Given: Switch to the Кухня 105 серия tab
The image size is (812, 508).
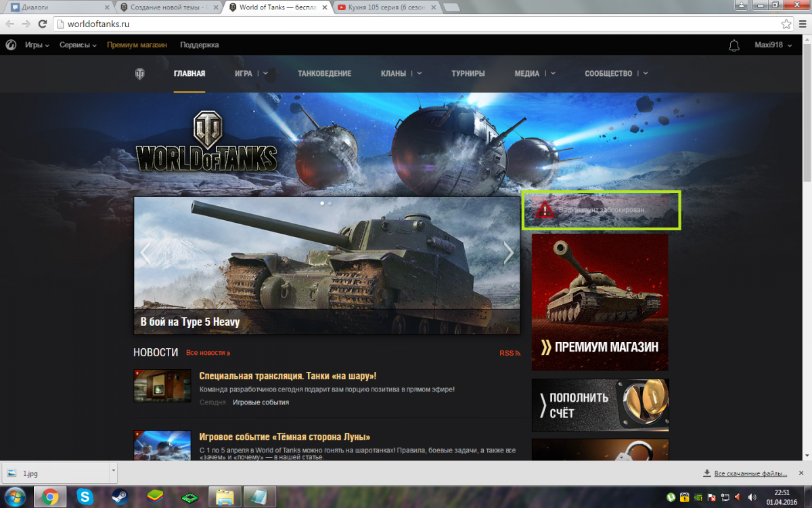Looking at the screenshot, I should [386, 7].
